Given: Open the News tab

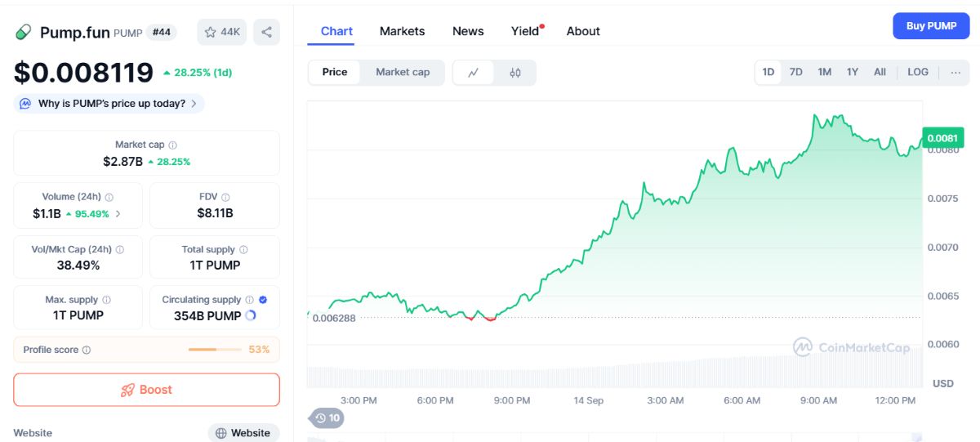Looking at the screenshot, I should tap(468, 31).
